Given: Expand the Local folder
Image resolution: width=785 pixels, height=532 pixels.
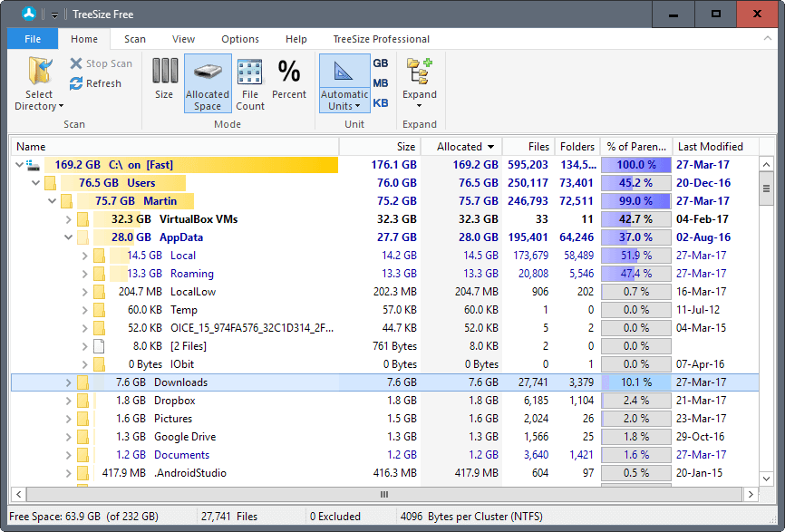Looking at the screenshot, I should (x=85, y=256).
